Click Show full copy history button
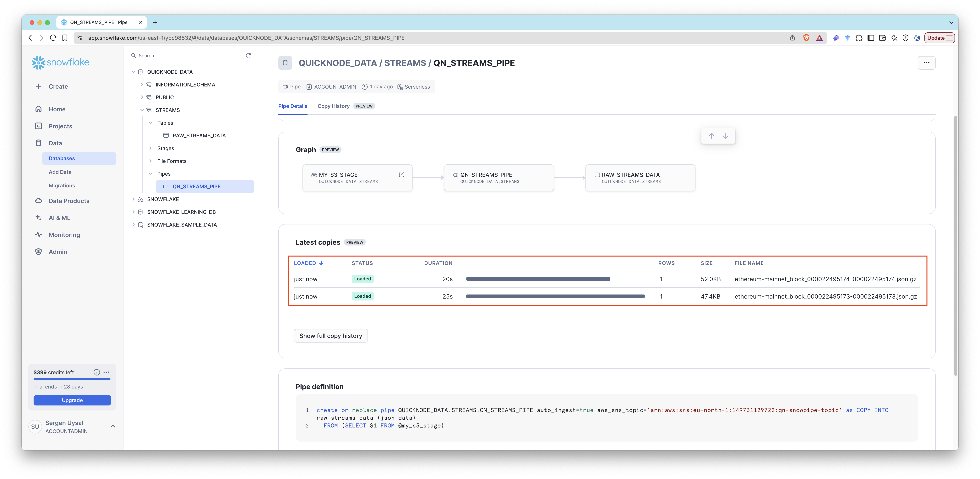The width and height of the screenshot is (980, 479). click(331, 336)
